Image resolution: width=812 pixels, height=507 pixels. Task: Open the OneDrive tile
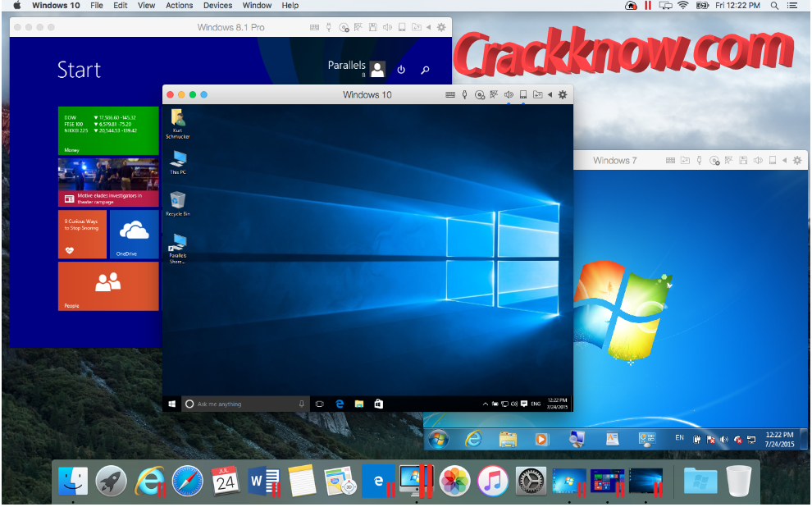[135, 234]
